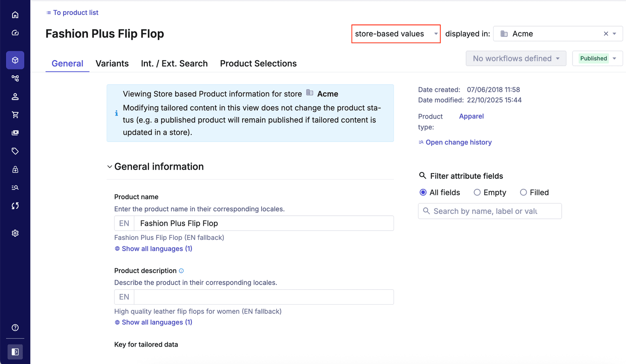Click the Open change history link
Image resolution: width=626 pixels, height=364 pixels.
tap(458, 142)
